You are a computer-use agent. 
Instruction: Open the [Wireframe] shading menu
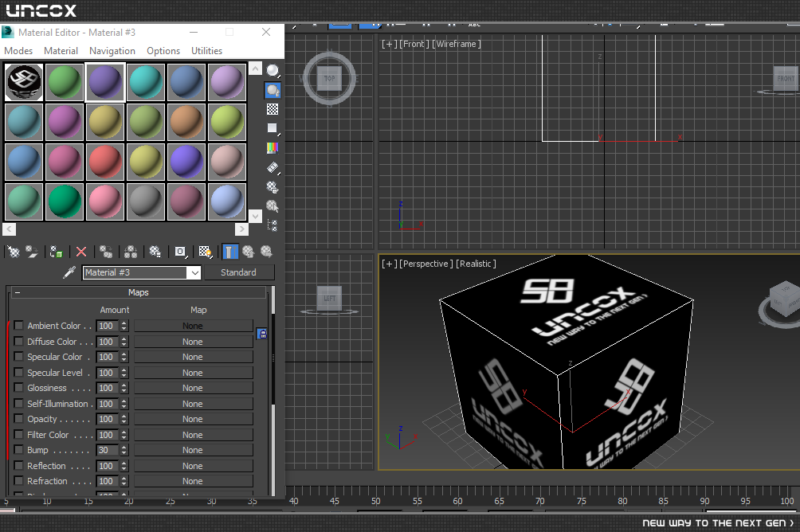[x=457, y=44]
